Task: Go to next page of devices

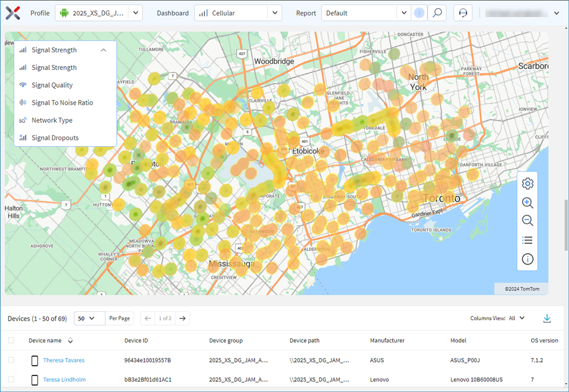Action: pos(182,319)
